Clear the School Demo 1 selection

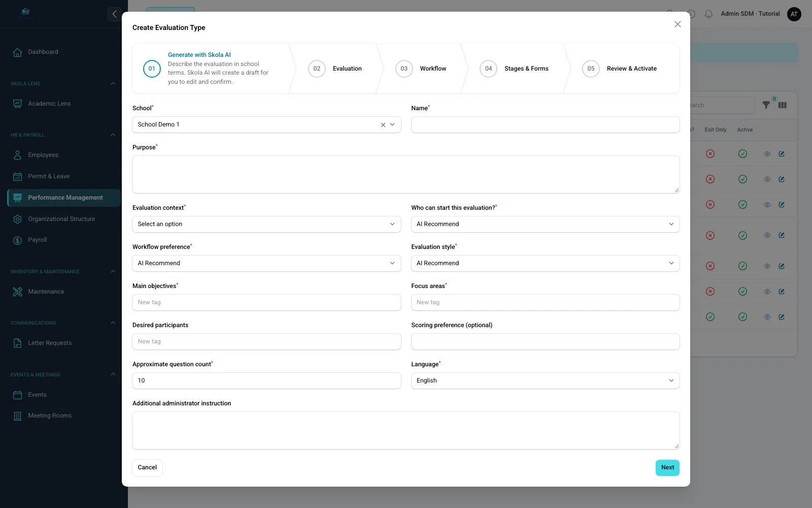coord(383,125)
